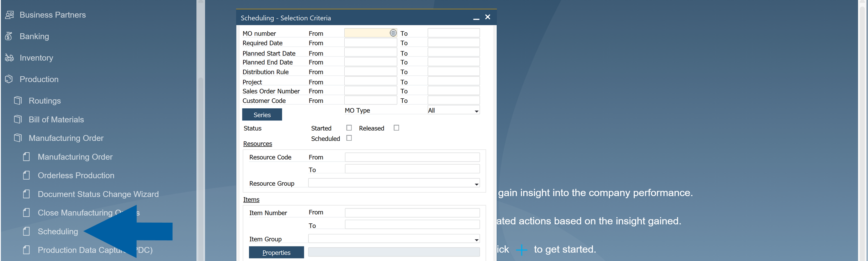868x261 pixels.
Task: Open Document Status Change Wizard
Action: tap(98, 194)
